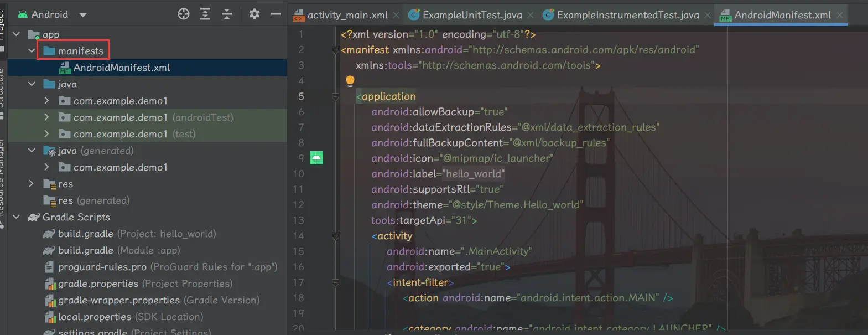Toggle code fold marker beside application tag
This screenshot has width=868, height=335.
(335, 96)
